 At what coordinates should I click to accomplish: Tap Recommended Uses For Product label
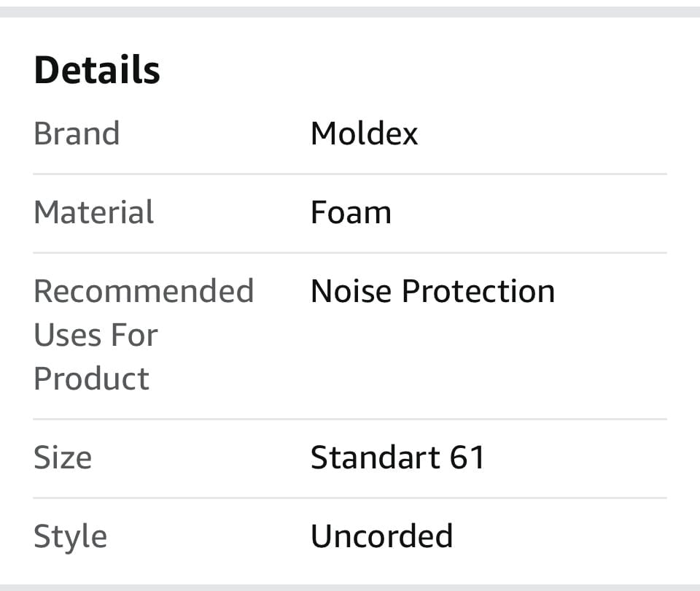tap(144, 335)
